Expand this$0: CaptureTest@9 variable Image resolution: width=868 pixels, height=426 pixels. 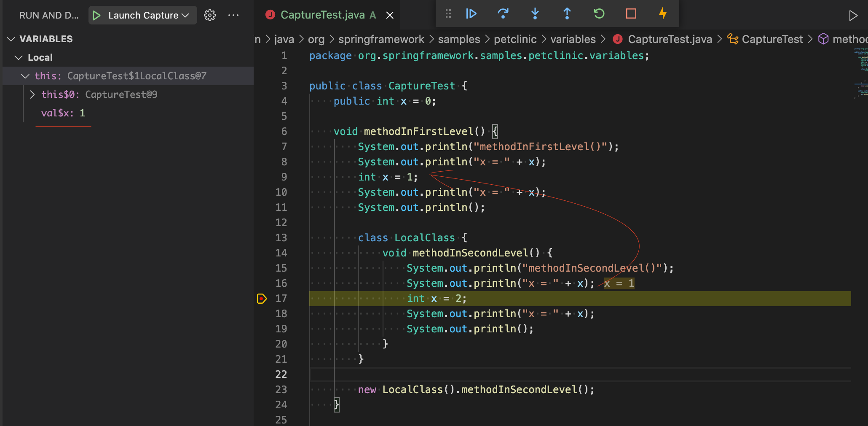(x=32, y=94)
